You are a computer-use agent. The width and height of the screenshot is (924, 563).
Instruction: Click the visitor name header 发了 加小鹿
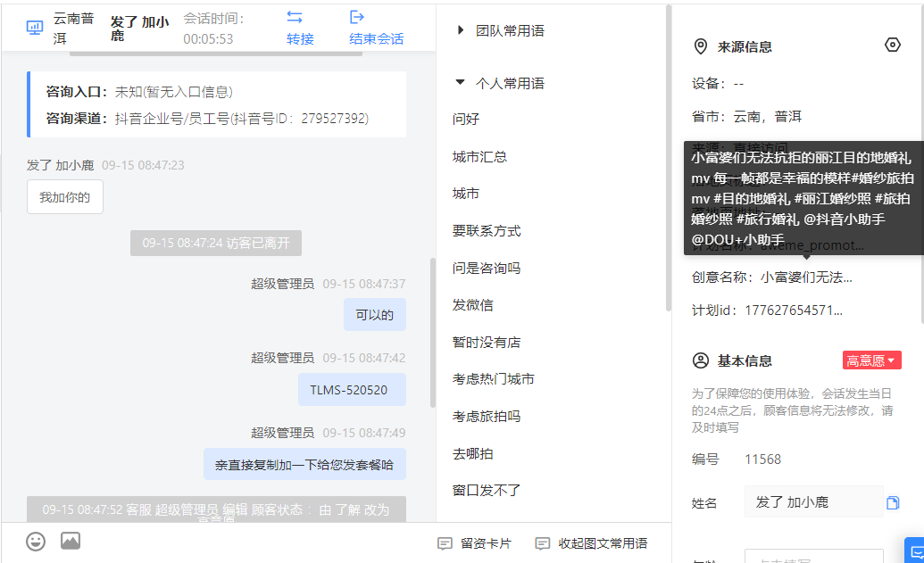pyautogui.click(x=139, y=29)
